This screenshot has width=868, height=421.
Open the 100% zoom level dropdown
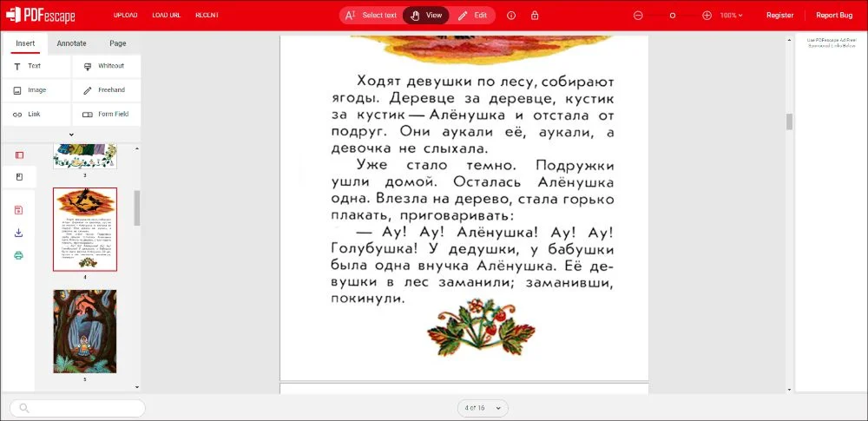pos(731,16)
